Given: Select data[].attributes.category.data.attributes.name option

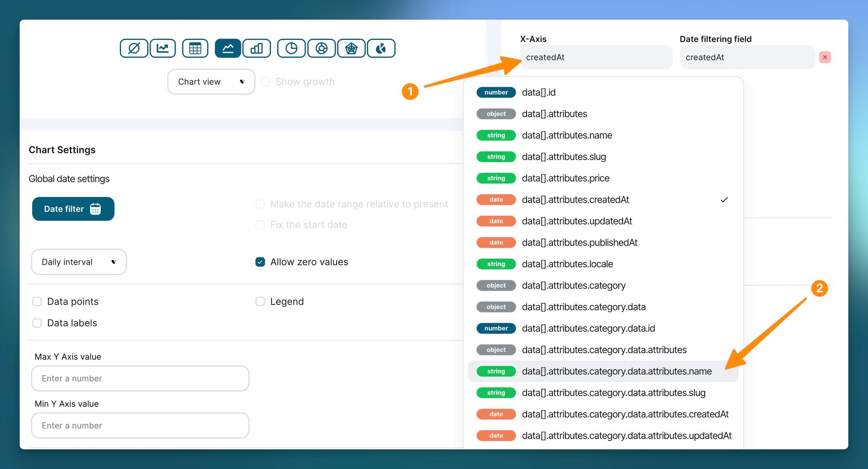Looking at the screenshot, I should click(x=616, y=371).
